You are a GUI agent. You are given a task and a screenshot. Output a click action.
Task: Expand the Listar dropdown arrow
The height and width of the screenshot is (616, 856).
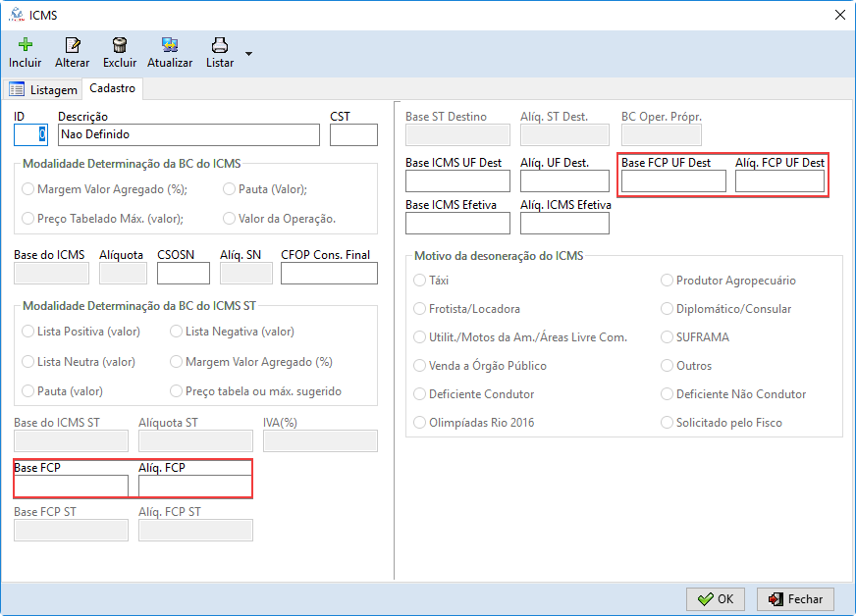click(x=248, y=53)
